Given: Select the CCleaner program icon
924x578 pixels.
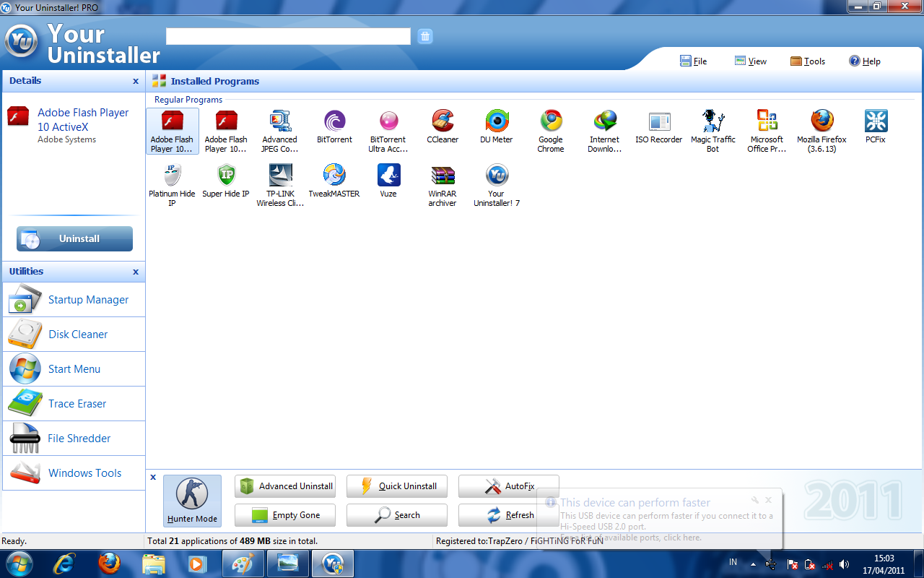Looking at the screenshot, I should [443, 127].
